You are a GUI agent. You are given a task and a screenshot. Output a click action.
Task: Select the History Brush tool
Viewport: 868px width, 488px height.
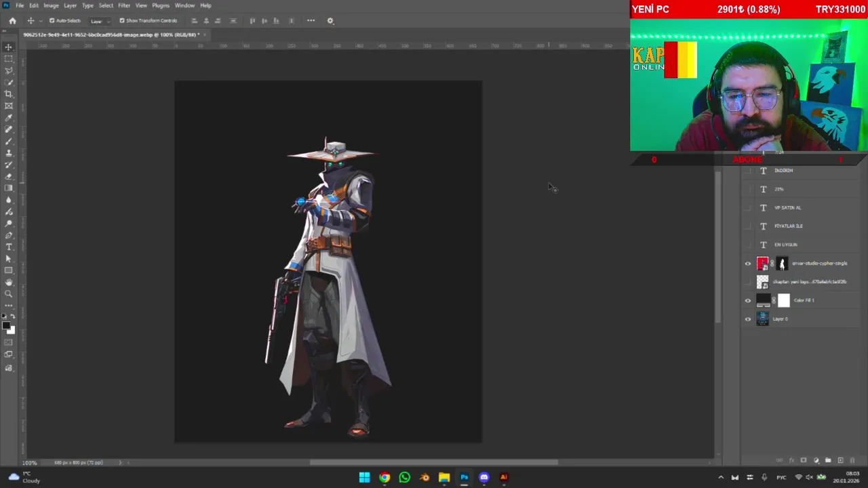pos(9,165)
